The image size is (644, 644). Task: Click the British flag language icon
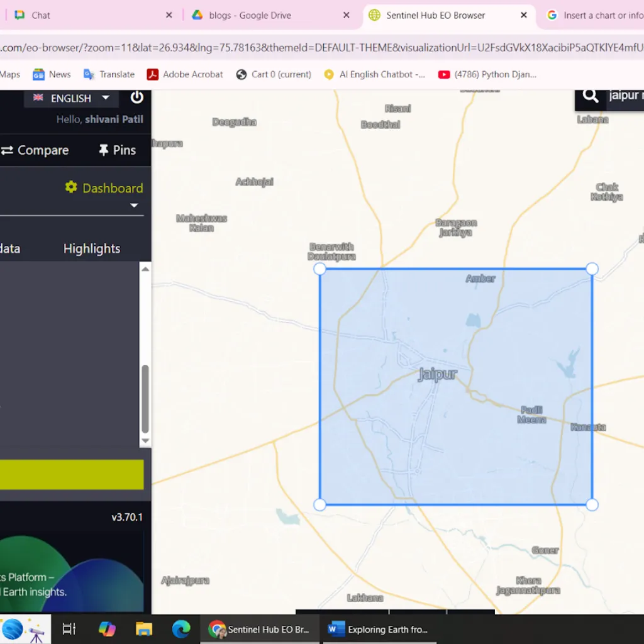38,97
